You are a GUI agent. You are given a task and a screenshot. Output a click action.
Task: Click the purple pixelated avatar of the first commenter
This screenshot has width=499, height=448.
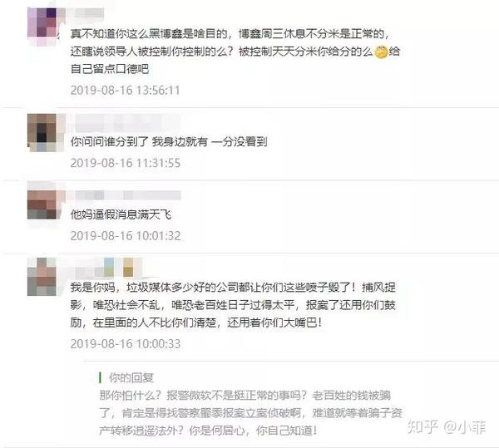coord(43,27)
